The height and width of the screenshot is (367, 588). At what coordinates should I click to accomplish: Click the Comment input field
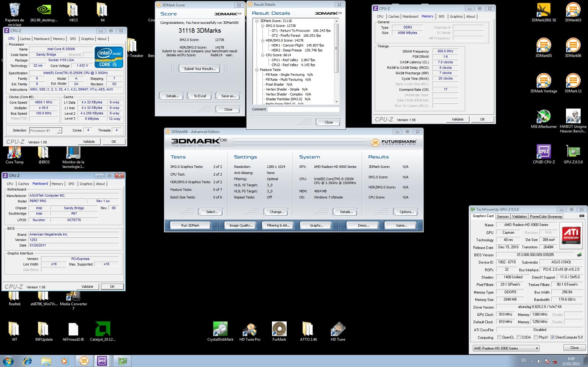tap(303, 109)
